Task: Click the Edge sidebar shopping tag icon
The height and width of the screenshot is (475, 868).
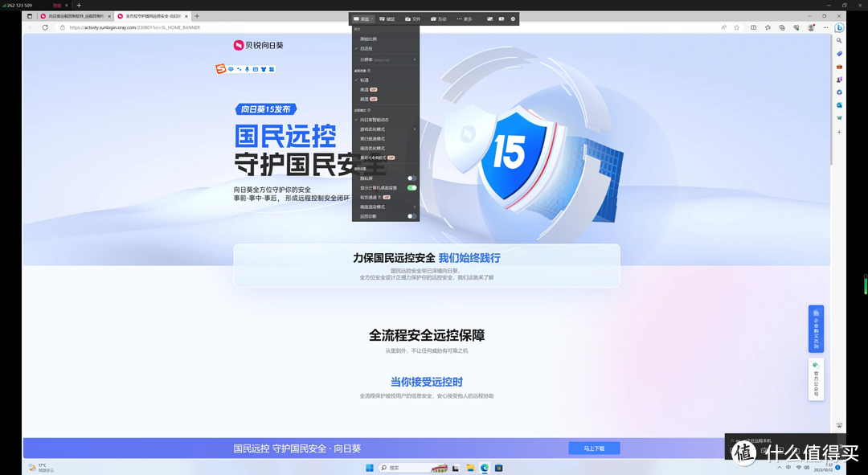Action: 839,54
